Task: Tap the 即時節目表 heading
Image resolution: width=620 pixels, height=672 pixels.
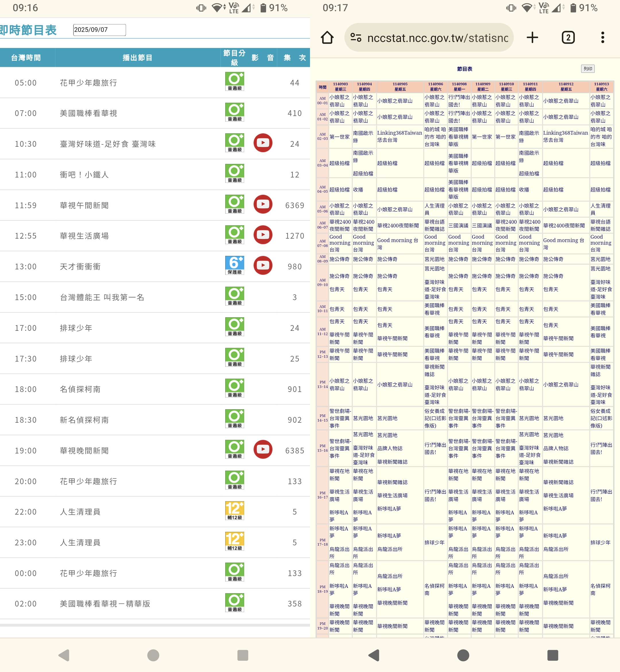Action: tap(28, 30)
